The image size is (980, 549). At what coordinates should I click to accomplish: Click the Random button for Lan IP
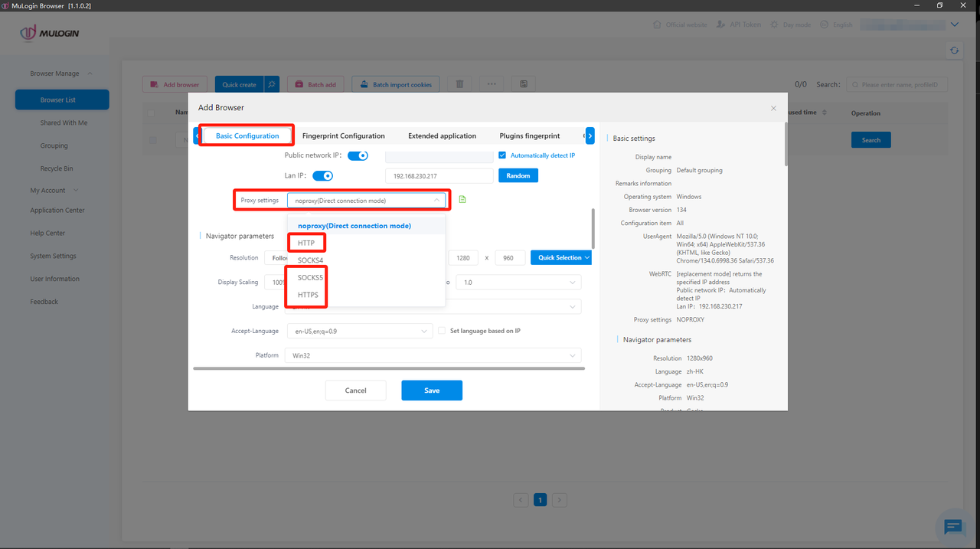point(518,176)
